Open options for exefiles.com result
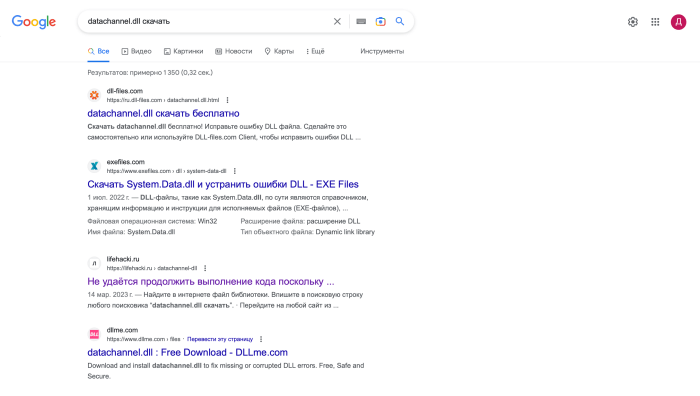Image resolution: width=700 pixels, height=396 pixels. [x=234, y=171]
